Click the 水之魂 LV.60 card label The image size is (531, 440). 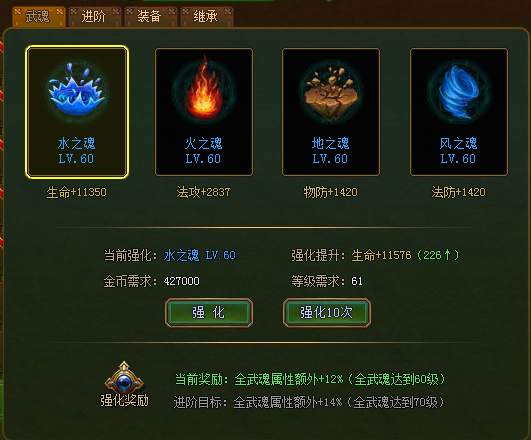pyautogui.click(x=77, y=151)
